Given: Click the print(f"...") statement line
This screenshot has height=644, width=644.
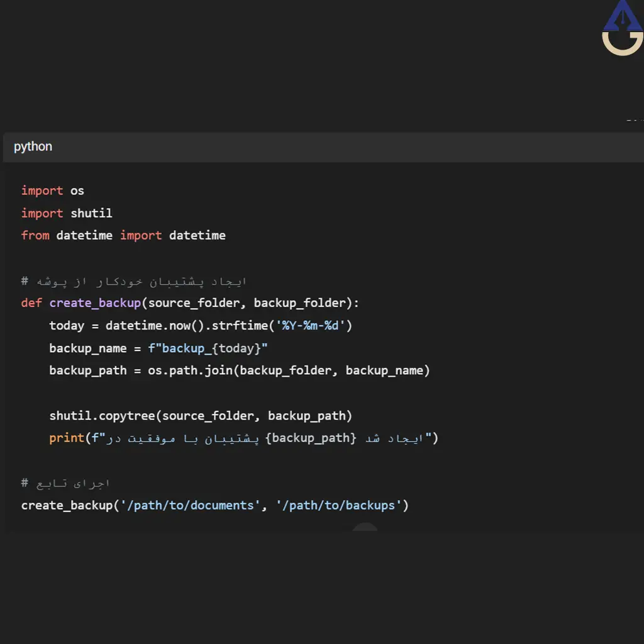Looking at the screenshot, I should (243, 438).
